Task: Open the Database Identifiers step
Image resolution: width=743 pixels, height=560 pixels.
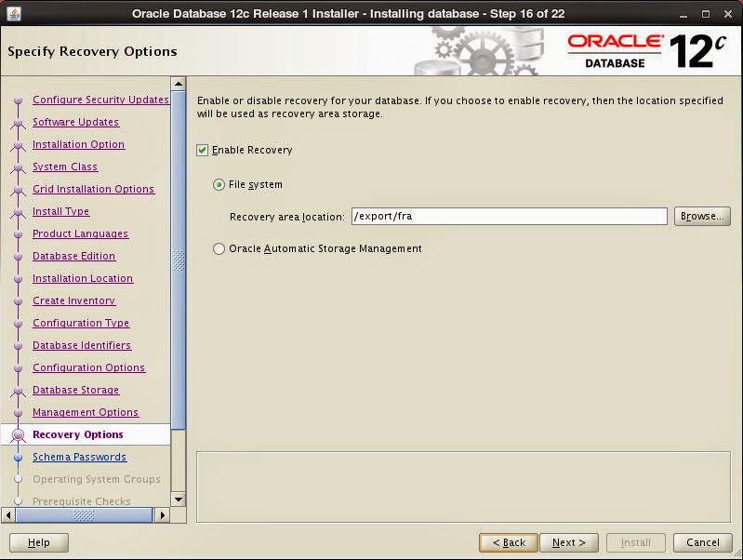Action: click(82, 345)
